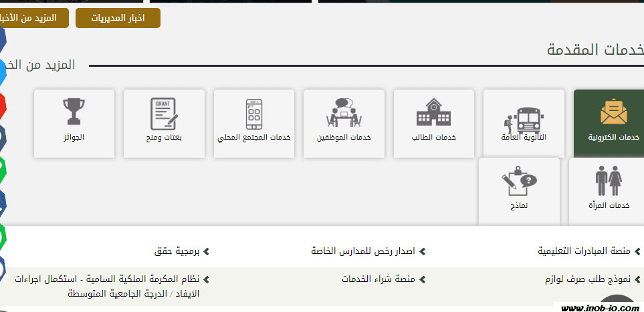The image size is (644, 312).
Task: Open the خدمات المرأة people icon
Action: click(609, 191)
